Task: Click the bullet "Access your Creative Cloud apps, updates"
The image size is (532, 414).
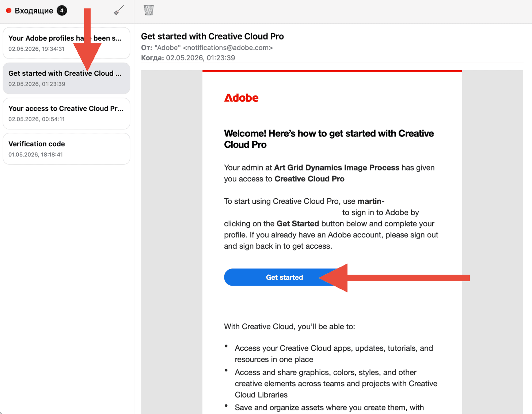Action: 334,354
